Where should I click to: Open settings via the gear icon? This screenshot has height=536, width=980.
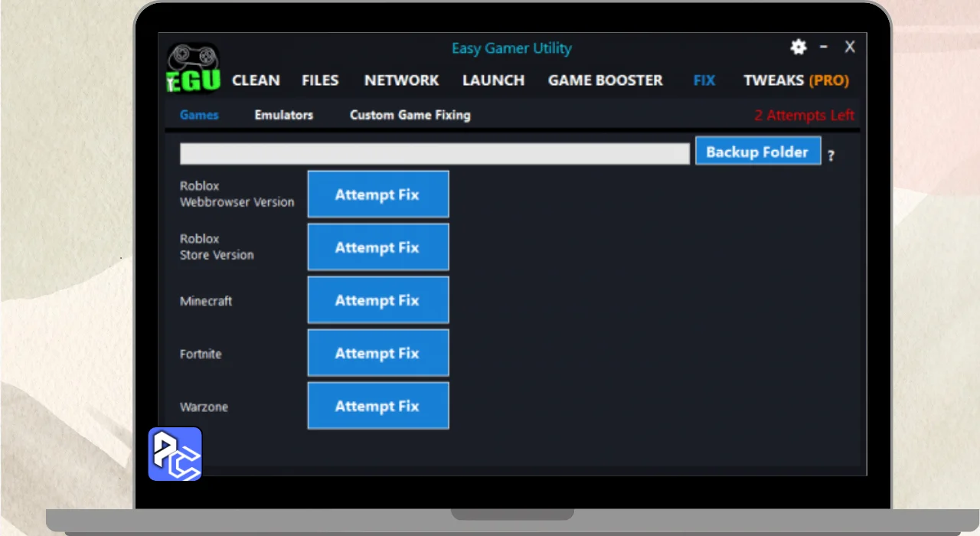point(799,47)
